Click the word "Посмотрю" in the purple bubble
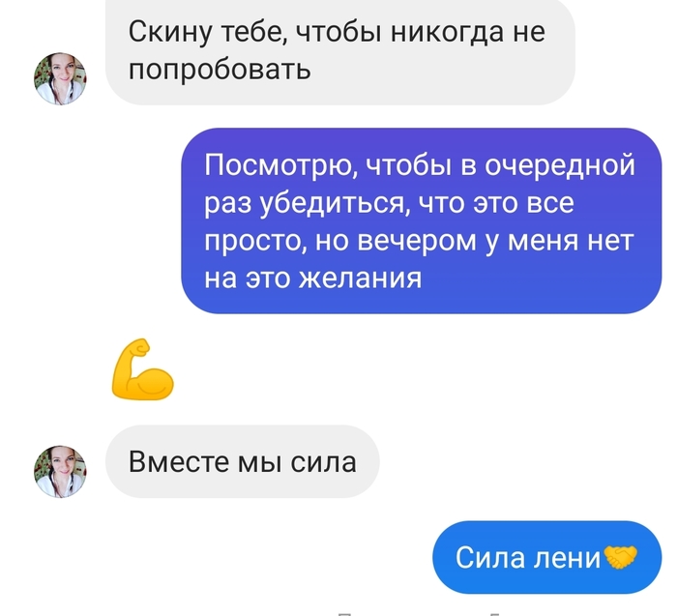This screenshot has width=677, height=616. [x=280, y=165]
